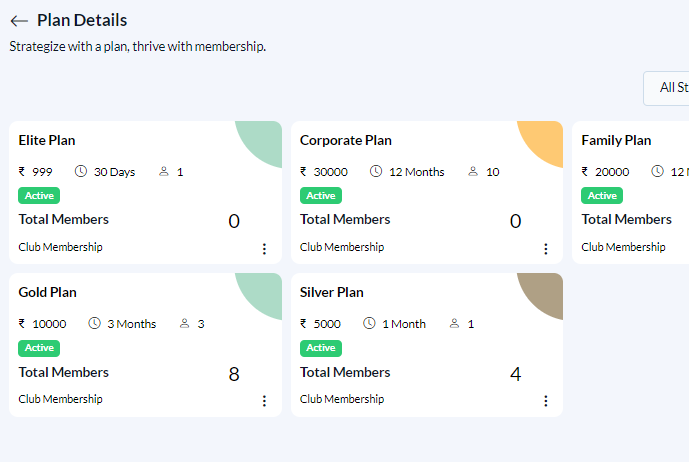Click the person icon on Corporate Plan
The image size is (689, 462).
tap(473, 171)
